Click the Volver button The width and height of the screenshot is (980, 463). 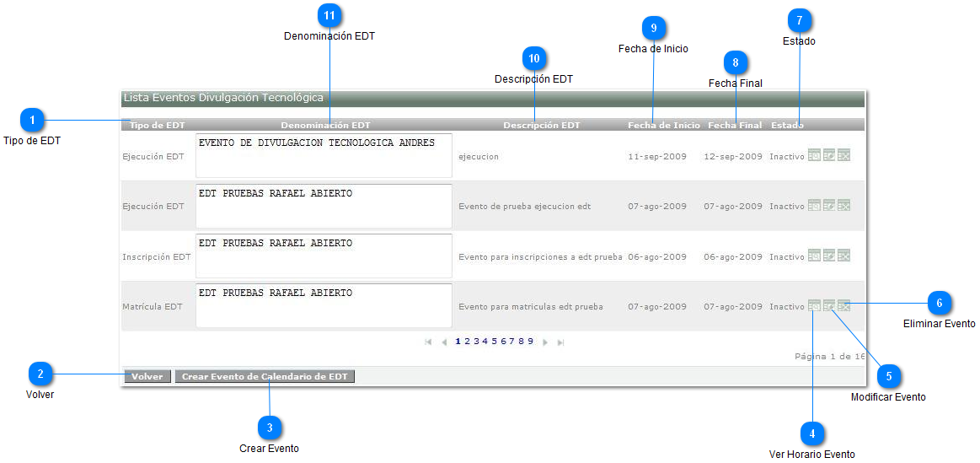point(147,377)
